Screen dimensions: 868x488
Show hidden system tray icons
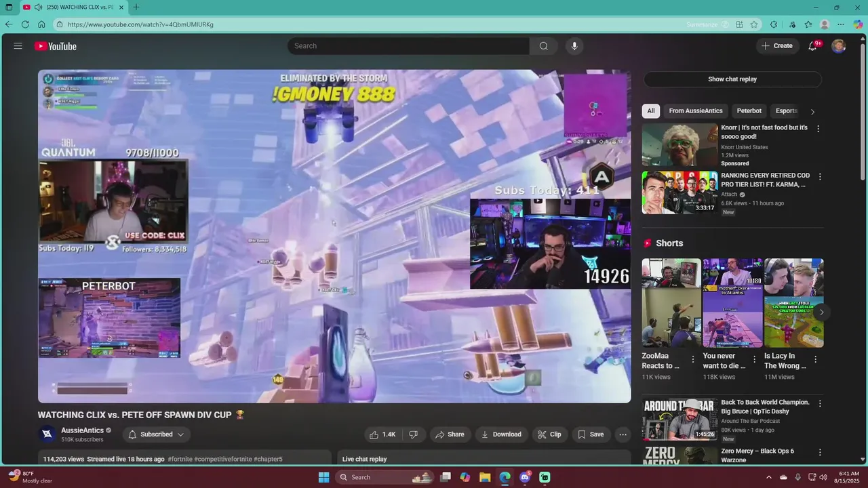(769, 477)
